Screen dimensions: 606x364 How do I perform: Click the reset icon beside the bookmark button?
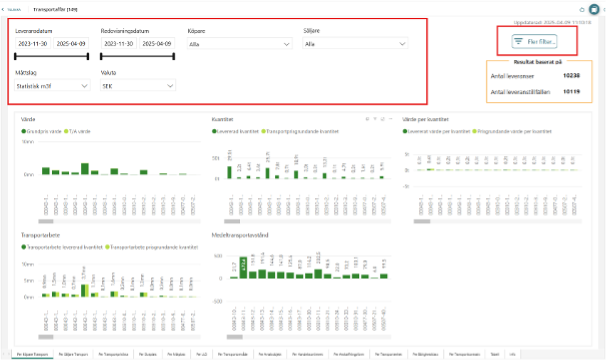(582, 10)
